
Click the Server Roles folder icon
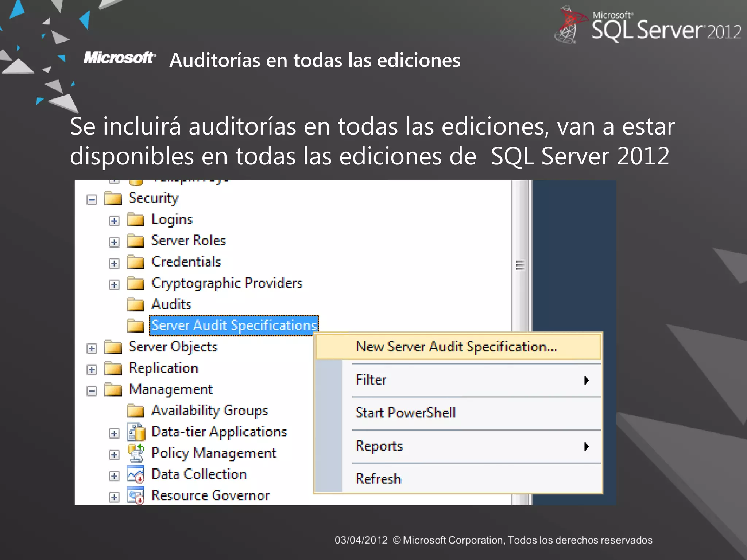[x=136, y=241]
